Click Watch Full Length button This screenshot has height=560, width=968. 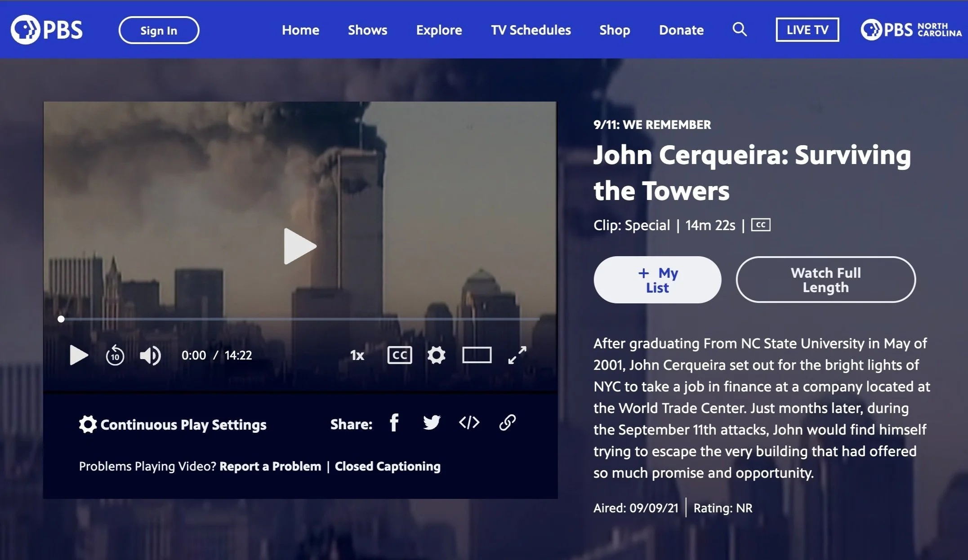825,280
